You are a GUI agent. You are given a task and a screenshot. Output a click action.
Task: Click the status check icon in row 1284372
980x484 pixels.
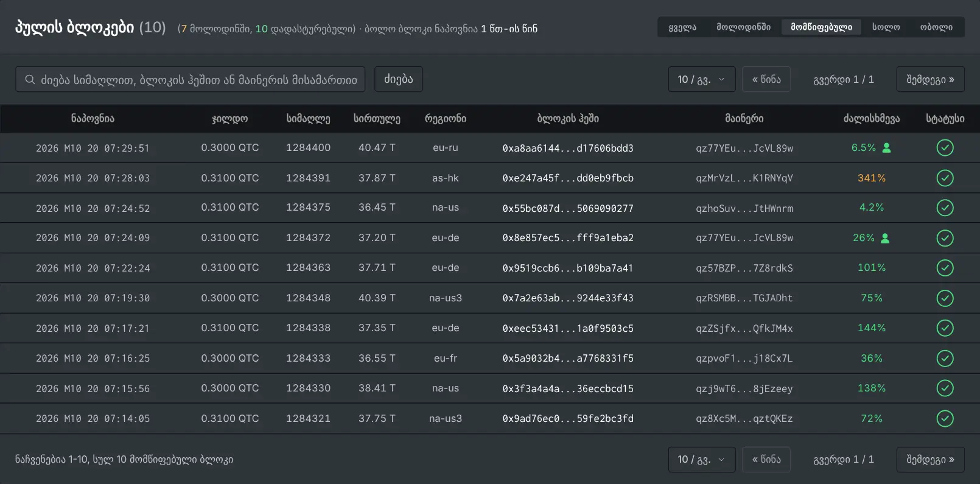945,238
